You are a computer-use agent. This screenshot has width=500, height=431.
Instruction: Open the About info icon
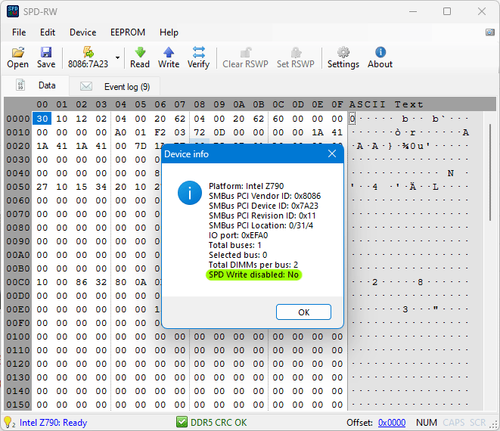coord(380,52)
